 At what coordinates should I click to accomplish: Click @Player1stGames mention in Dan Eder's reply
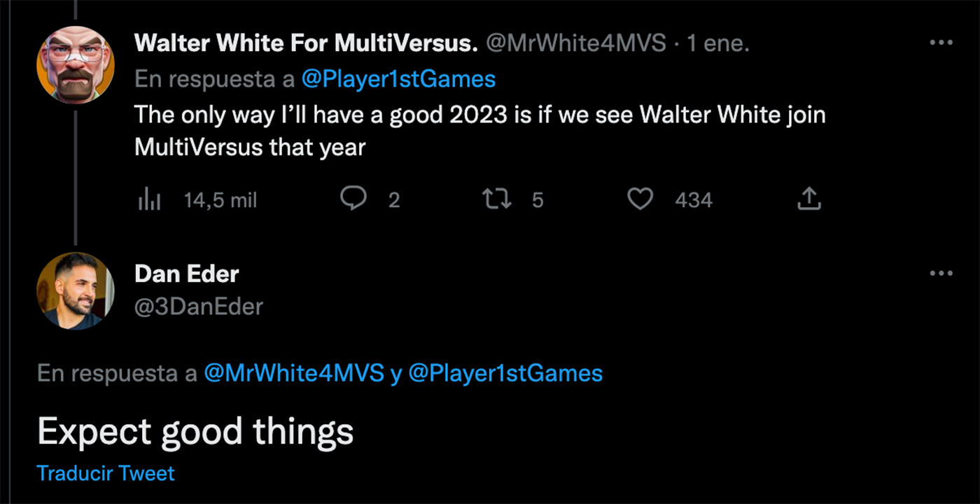[505, 373]
